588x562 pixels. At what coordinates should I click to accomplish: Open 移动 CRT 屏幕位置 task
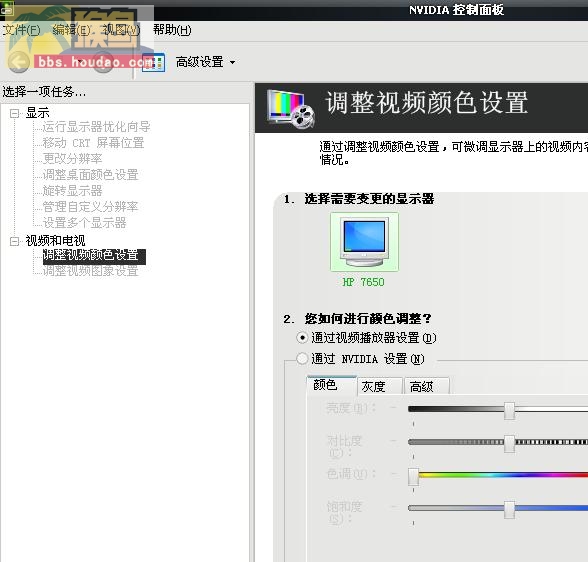93,143
